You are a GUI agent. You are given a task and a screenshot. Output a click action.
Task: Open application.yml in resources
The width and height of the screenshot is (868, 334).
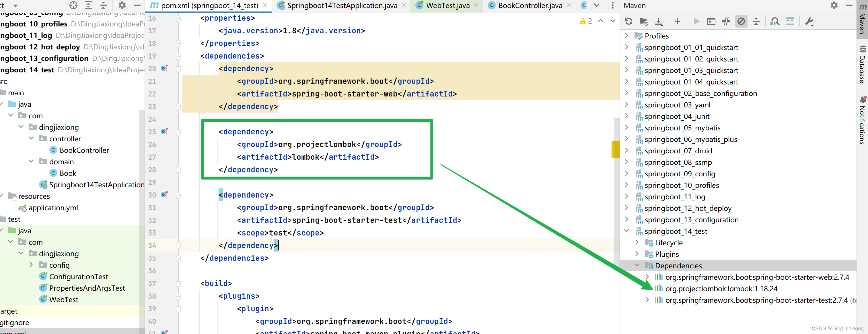tap(53, 207)
